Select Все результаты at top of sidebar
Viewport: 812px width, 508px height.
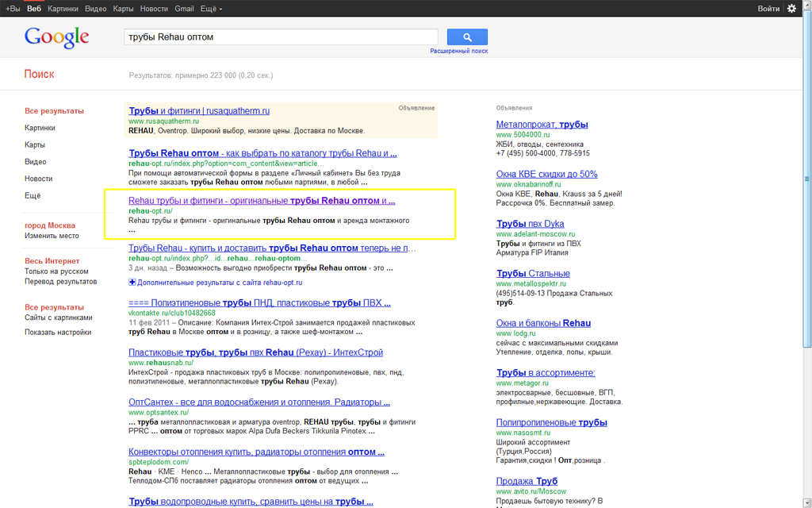point(55,111)
